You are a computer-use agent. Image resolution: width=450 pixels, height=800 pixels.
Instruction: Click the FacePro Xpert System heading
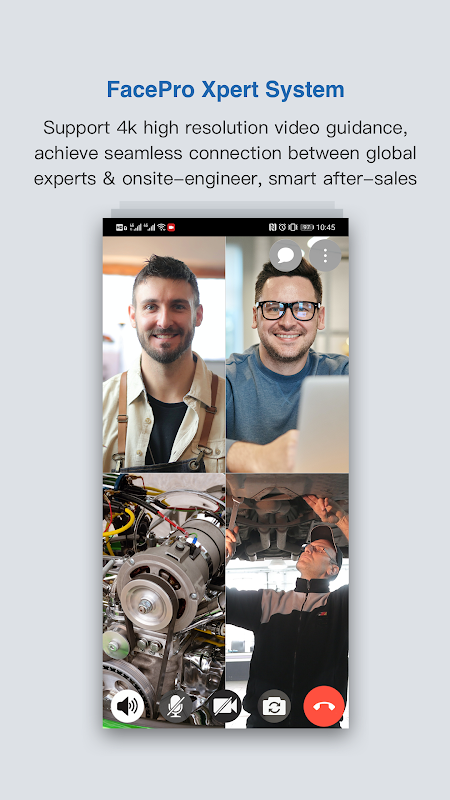tap(226, 90)
